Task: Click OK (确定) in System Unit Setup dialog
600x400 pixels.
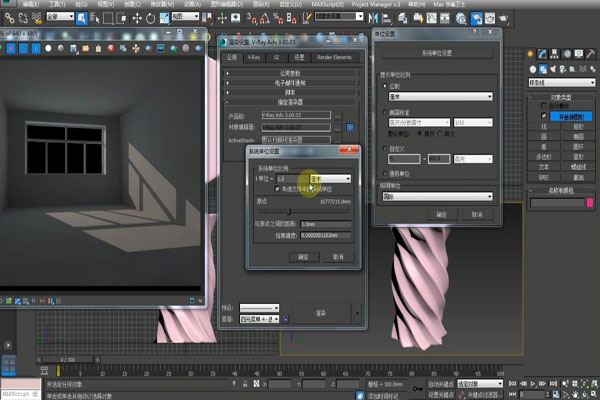Action: [x=303, y=257]
